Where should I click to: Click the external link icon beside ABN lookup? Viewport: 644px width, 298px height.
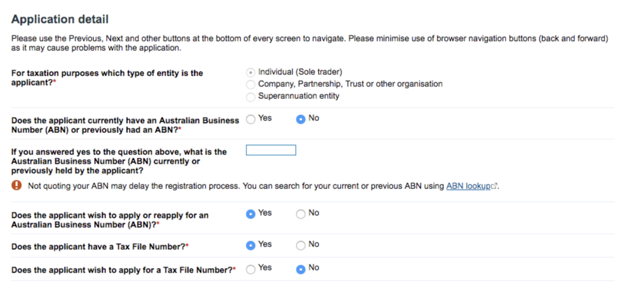(x=494, y=185)
